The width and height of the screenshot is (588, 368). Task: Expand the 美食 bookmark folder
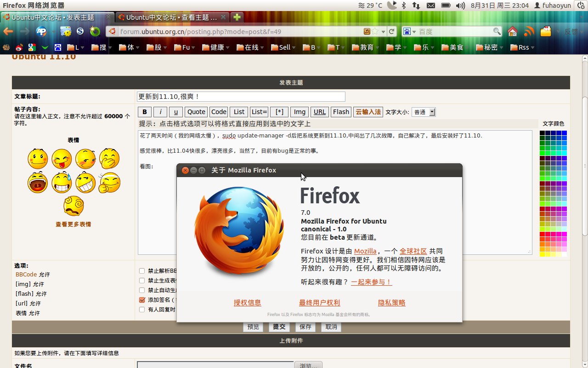pyautogui.click(x=454, y=47)
